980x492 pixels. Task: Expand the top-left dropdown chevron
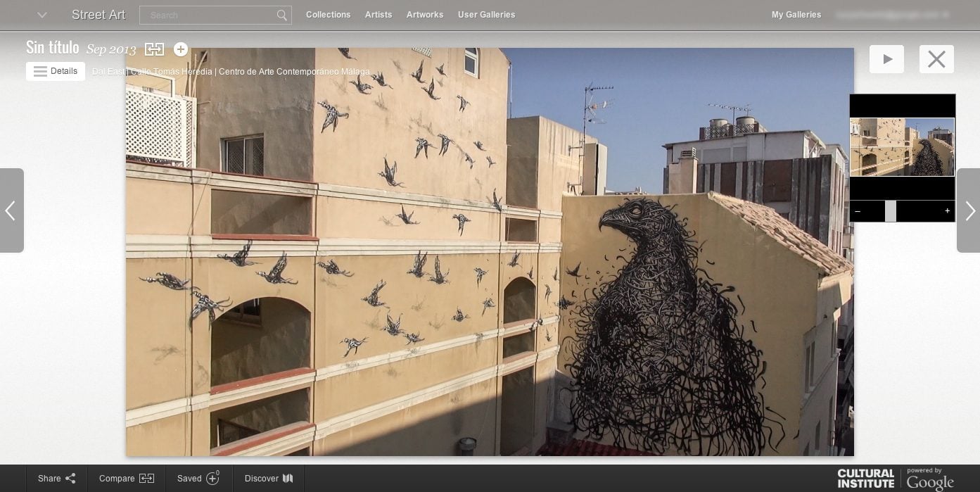42,15
